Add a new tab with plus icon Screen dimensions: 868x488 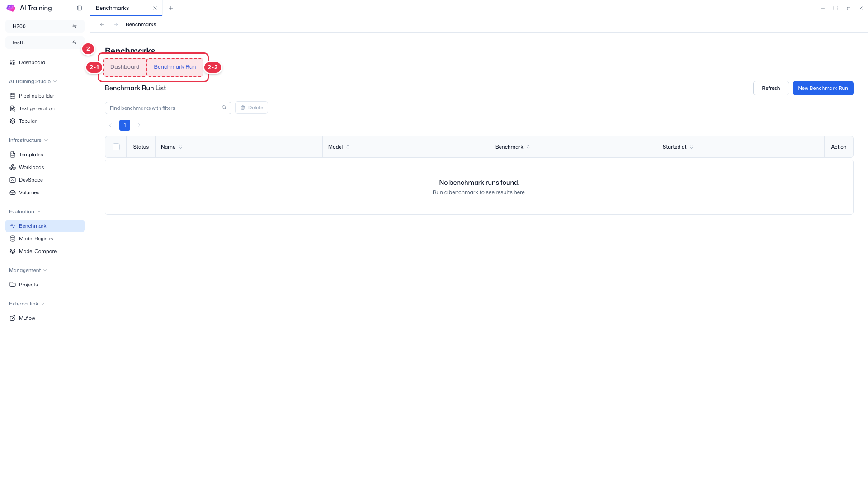[x=171, y=8]
